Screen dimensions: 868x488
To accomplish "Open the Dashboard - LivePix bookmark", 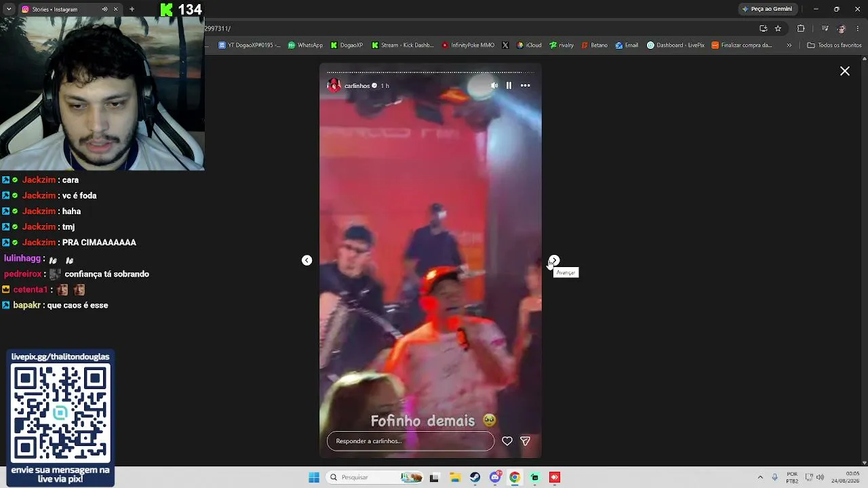I will 675,45.
